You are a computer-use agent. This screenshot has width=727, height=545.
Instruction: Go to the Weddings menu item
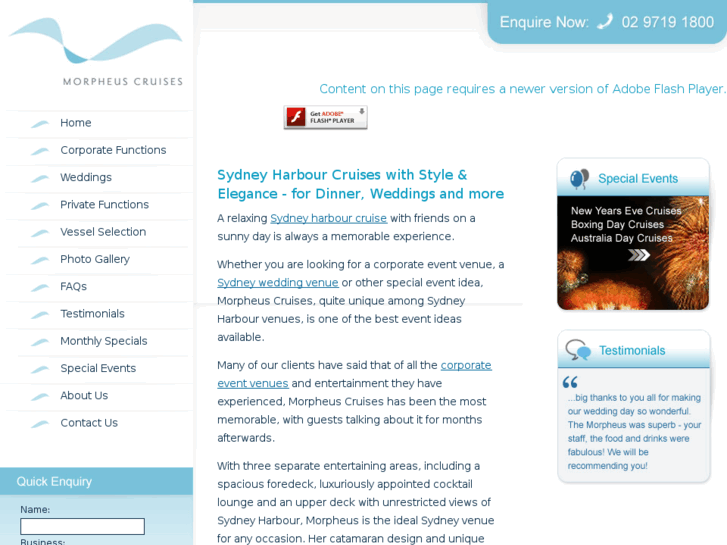click(x=86, y=178)
